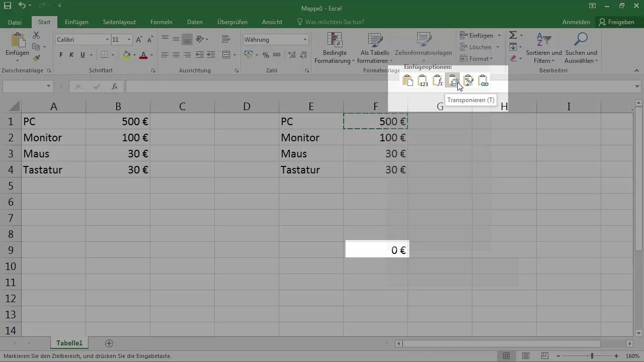Toggle center text alignment
Screen dimensions: 644x362
coord(176,55)
